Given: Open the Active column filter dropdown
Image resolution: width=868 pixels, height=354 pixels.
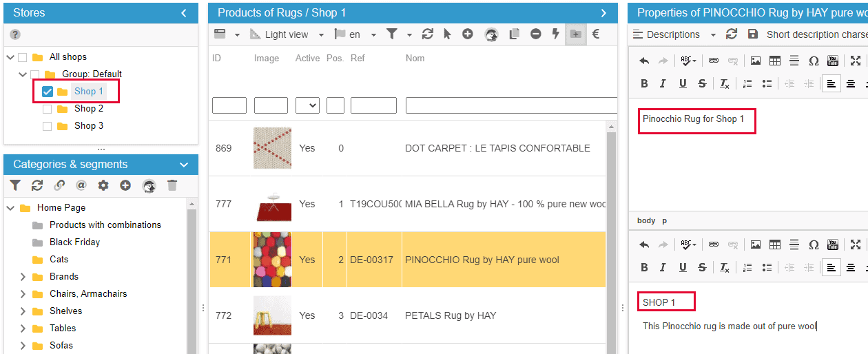Looking at the screenshot, I should point(307,105).
